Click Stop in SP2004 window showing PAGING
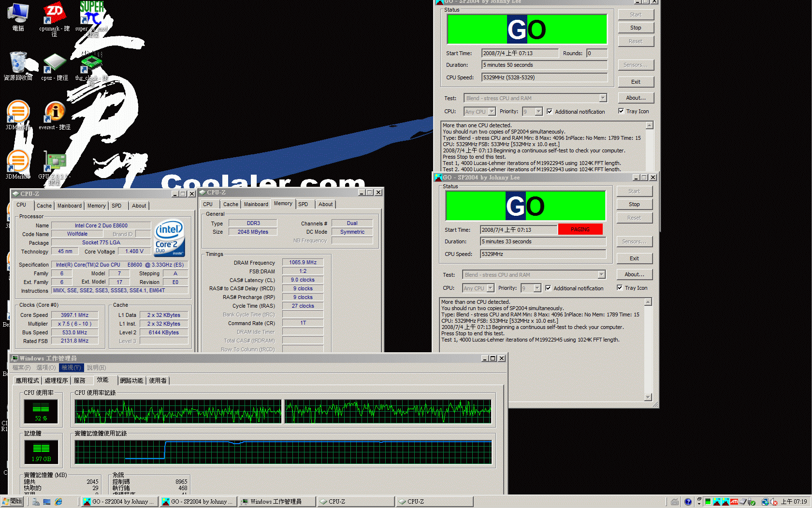 pyautogui.click(x=634, y=204)
